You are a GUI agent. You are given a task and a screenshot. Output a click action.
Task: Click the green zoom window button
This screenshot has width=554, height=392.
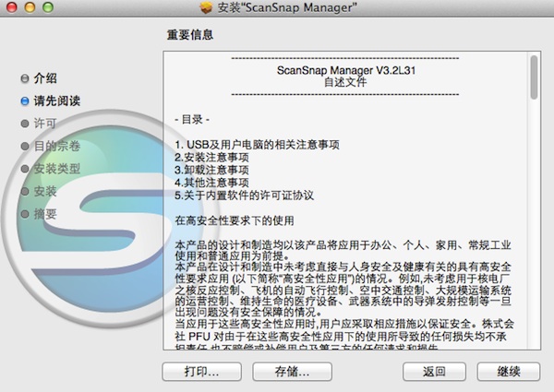(x=48, y=7)
